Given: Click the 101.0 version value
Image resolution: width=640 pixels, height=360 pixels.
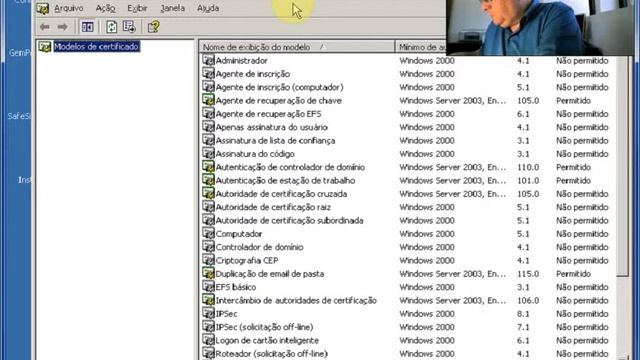Looking at the screenshot, I should (528, 180).
